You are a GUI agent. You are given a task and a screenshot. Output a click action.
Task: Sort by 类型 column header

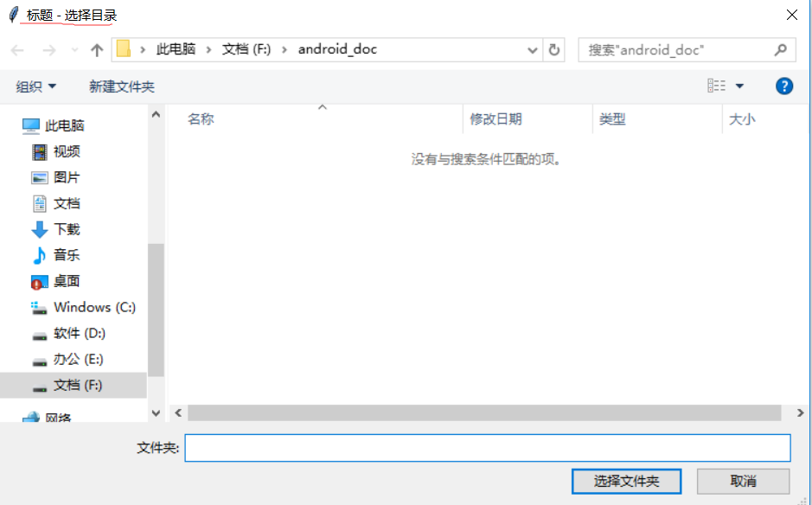[612, 119]
